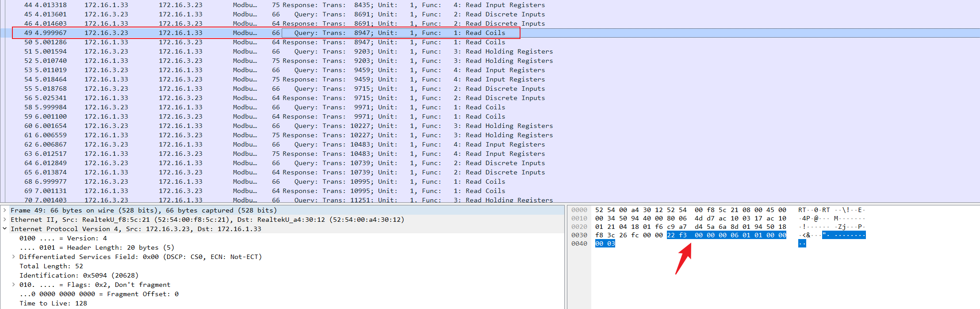
Task: Select the Time to Live: 128 field
Action: coord(53,303)
